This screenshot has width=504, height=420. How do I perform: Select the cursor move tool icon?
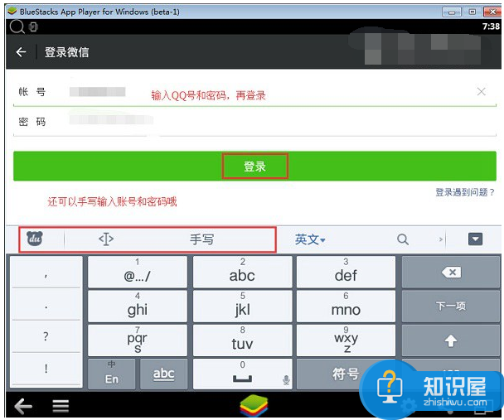[x=106, y=239]
